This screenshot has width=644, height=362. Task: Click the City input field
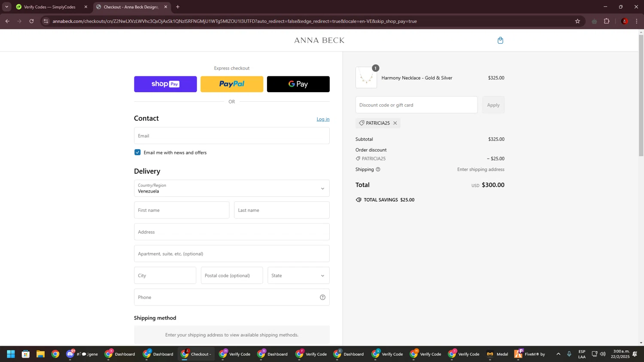[x=165, y=275]
